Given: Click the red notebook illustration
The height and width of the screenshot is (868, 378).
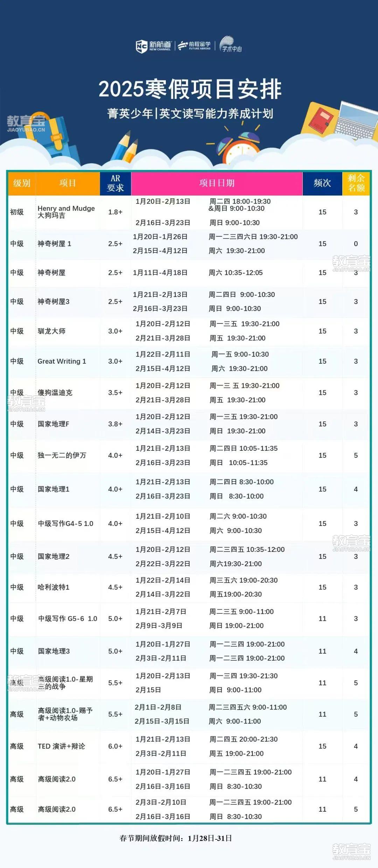Looking at the screenshot, I should (322, 120).
